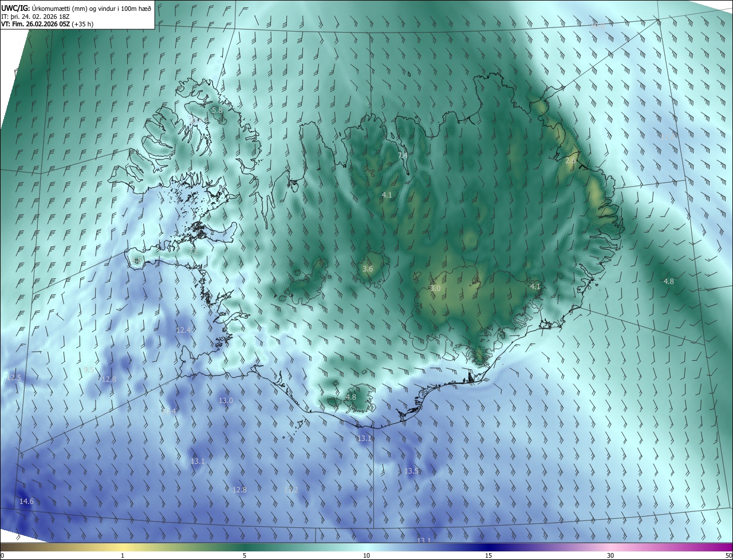Click the 5.8 value in the Westfjords
The image size is (733, 560).
tap(217, 110)
